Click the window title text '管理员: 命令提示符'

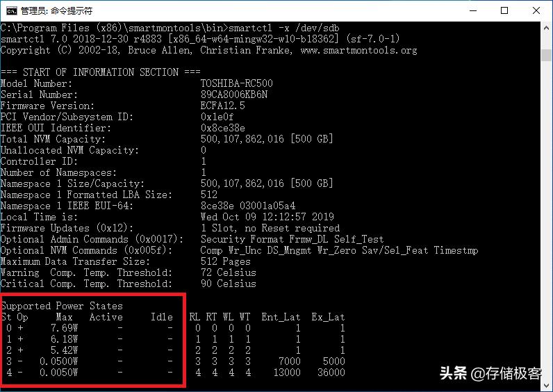point(57,10)
